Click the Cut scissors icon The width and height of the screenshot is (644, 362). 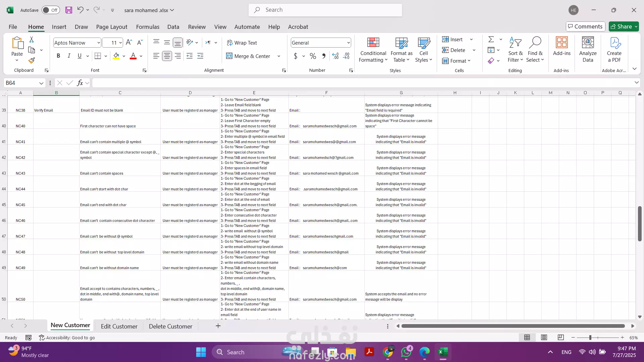click(32, 40)
